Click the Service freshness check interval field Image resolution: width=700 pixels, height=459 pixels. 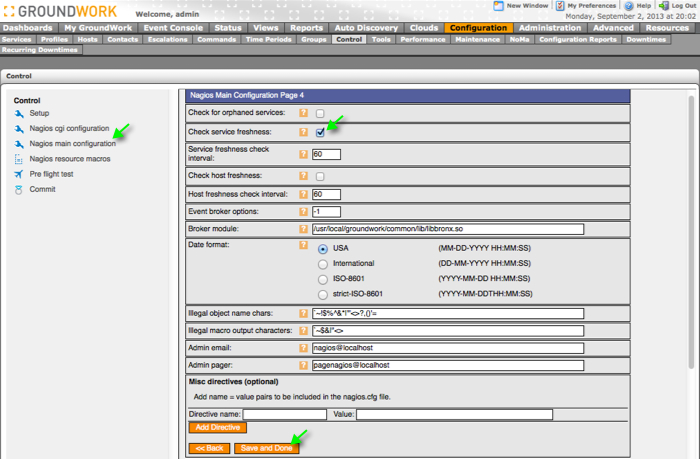[x=326, y=154]
